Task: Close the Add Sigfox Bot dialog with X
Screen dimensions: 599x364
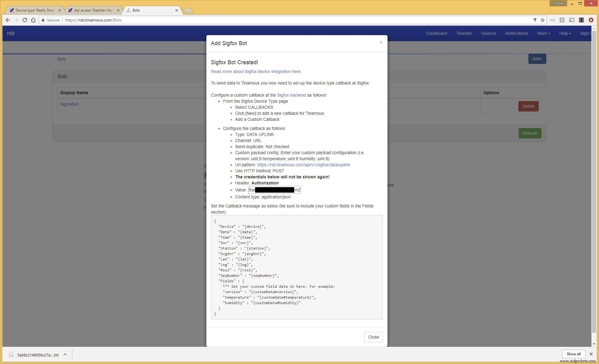Action: pyautogui.click(x=381, y=42)
